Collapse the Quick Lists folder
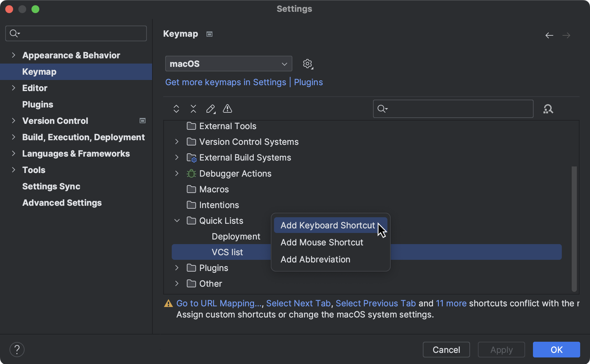 [x=177, y=220]
